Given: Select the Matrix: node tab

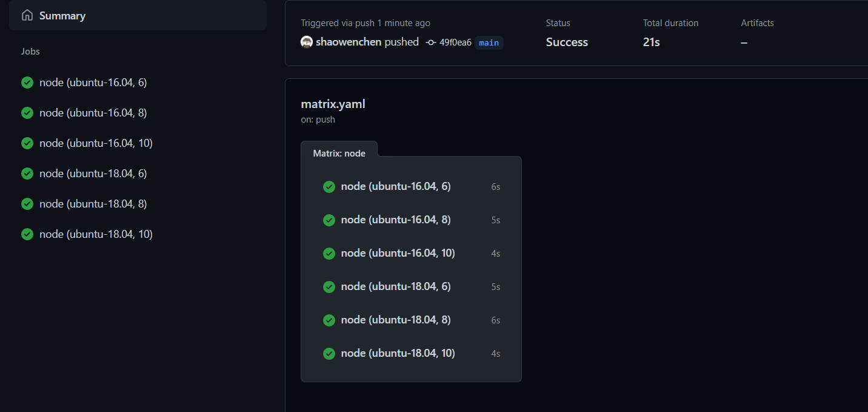Looking at the screenshot, I should (339, 154).
